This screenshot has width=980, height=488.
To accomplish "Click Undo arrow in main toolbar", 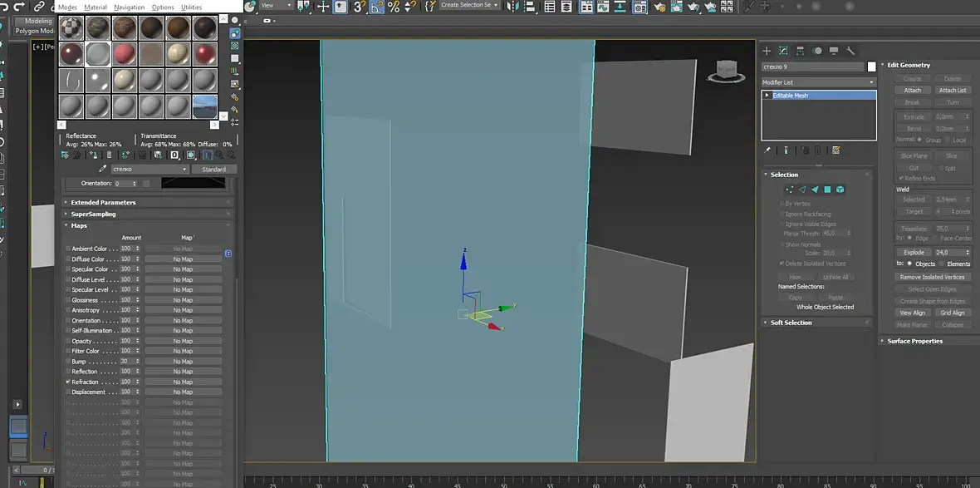I will coord(3,7).
